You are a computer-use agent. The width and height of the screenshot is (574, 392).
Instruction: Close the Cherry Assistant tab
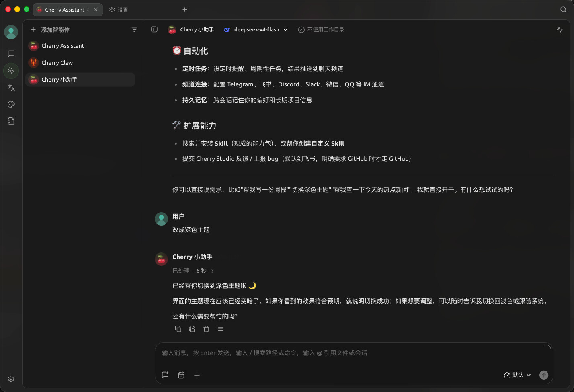point(96,10)
